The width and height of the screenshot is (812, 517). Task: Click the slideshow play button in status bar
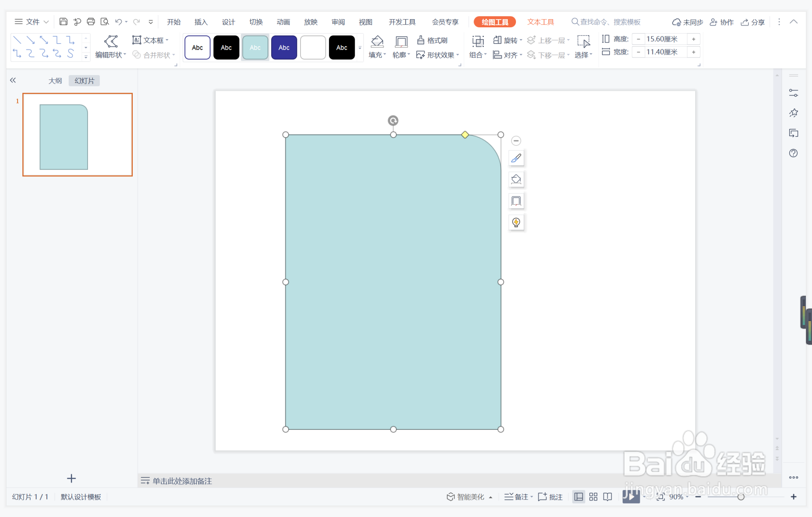click(630, 497)
